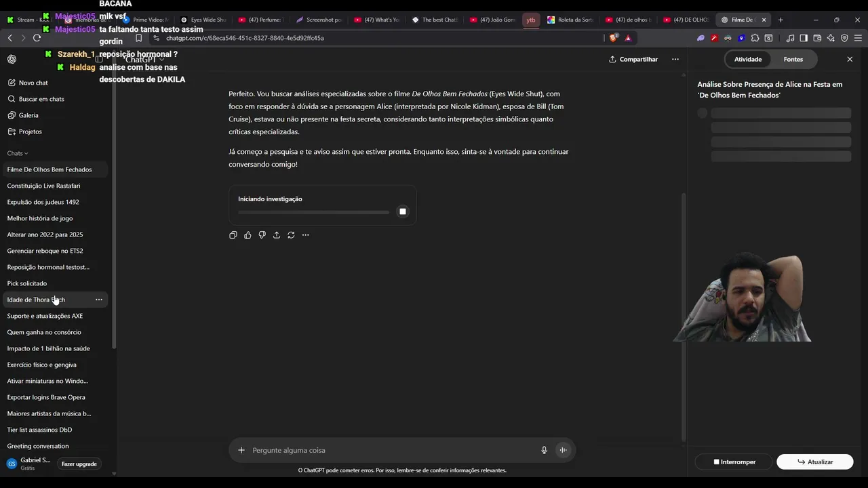868x488 pixels.
Task: Open the Quem ganha no consórcio chat
Action: (54, 332)
